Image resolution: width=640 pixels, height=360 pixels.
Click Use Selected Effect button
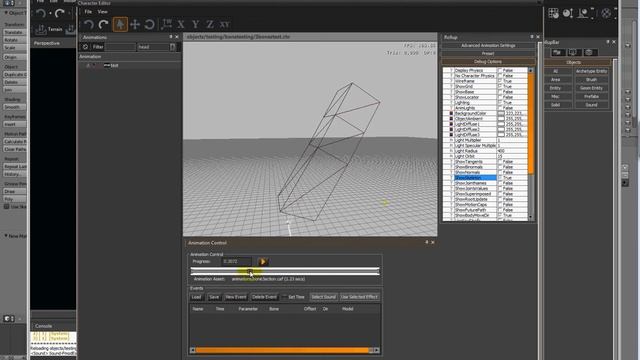(359, 297)
